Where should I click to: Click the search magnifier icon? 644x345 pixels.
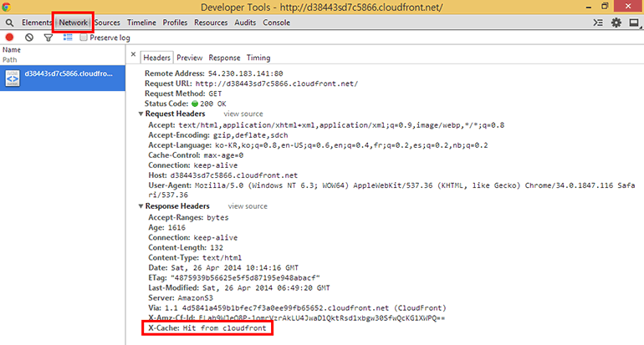(9, 23)
